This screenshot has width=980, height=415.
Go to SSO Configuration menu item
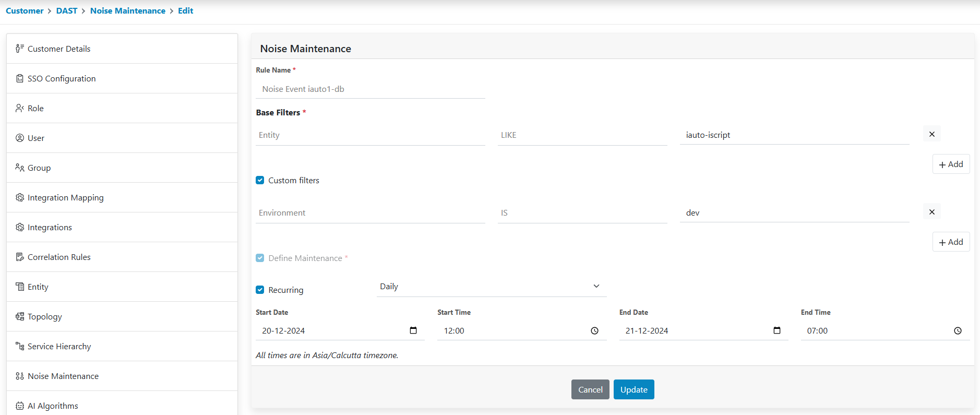coord(62,78)
